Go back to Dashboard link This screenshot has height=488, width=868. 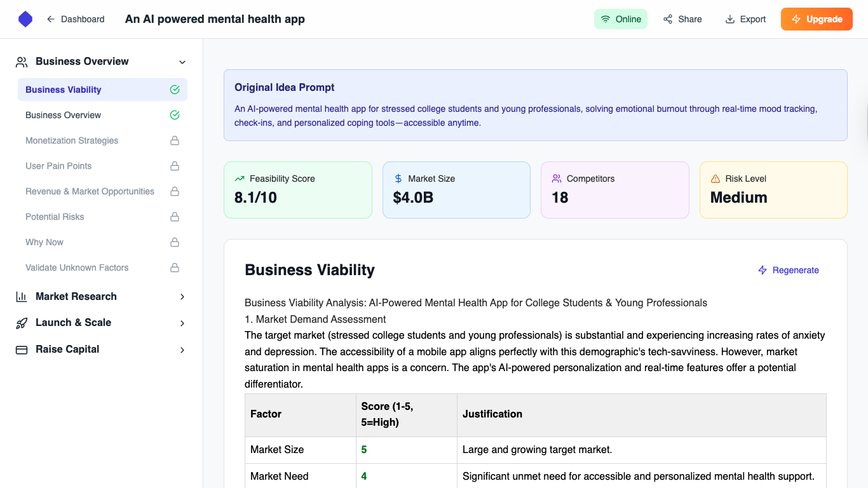pyautogui.click(x=83, y=19)
